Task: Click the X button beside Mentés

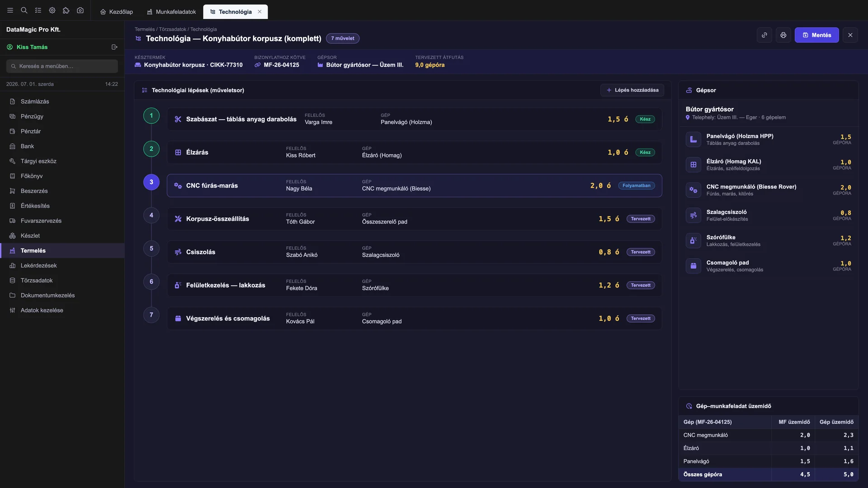Action: click(x=850, y=35)
